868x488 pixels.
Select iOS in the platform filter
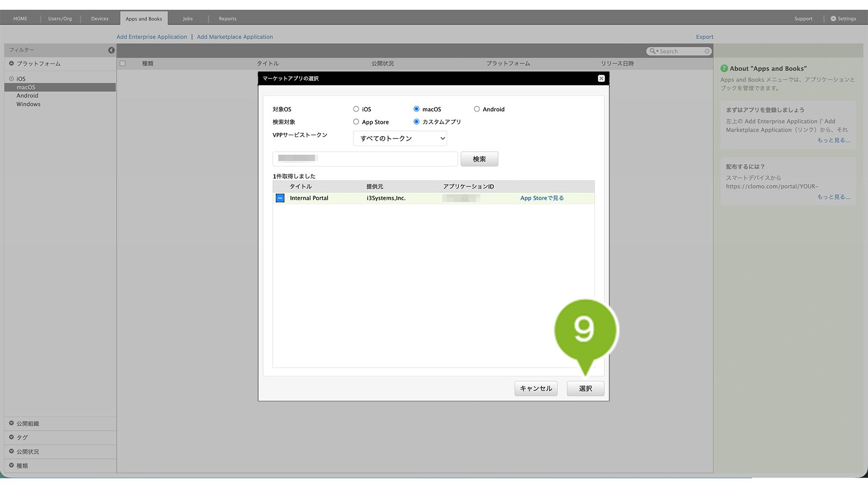click(21, 79)
